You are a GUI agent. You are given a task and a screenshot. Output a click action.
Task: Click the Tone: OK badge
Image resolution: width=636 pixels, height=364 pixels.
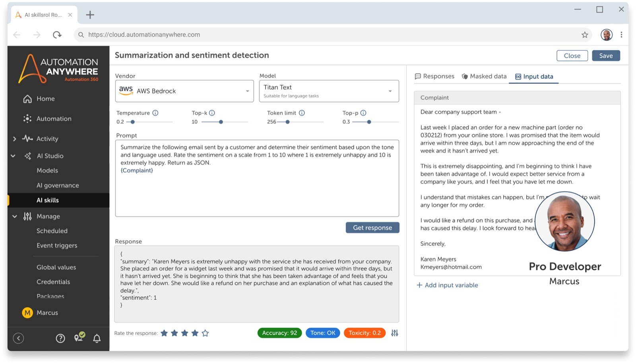(x=323, y=333)
